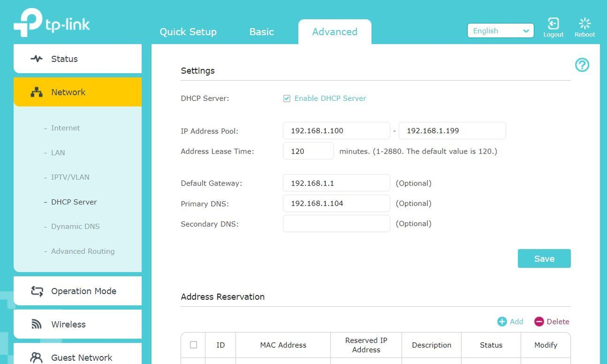Select the Advanced tab
607x364 pixels.
pyautogui.click(x=335, y=32)
